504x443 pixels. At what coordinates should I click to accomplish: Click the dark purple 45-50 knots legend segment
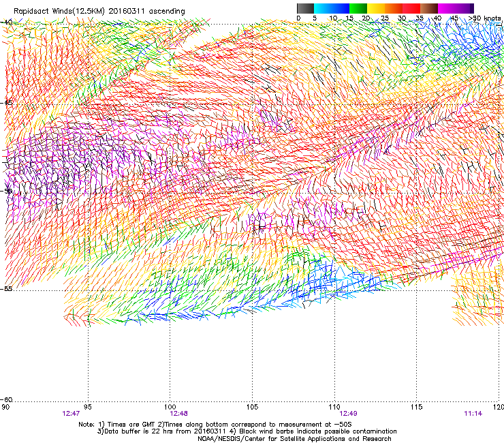(464, 8)
